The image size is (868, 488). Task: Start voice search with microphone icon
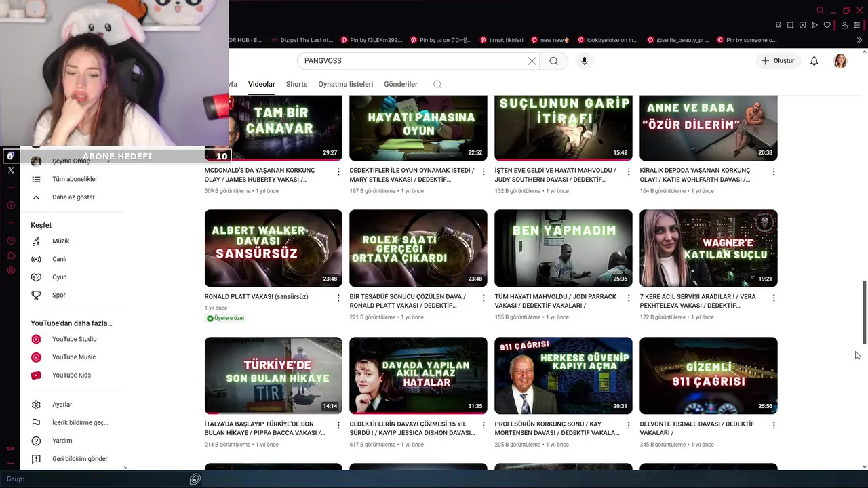pos(585,61)
